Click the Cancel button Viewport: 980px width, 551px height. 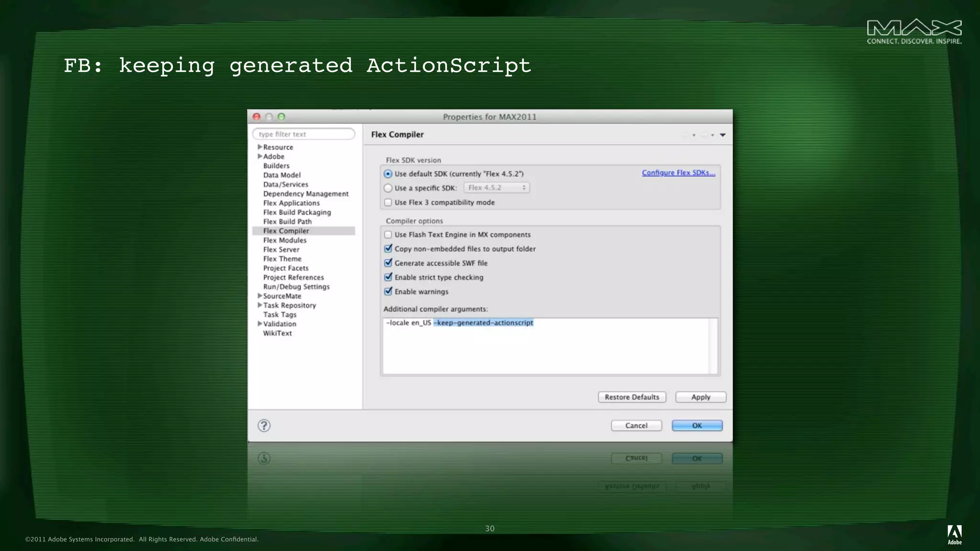tap(636, 426)
